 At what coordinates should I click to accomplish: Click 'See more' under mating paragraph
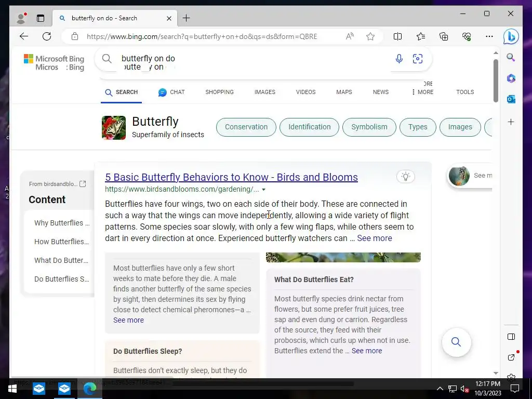tap(129, 320)
